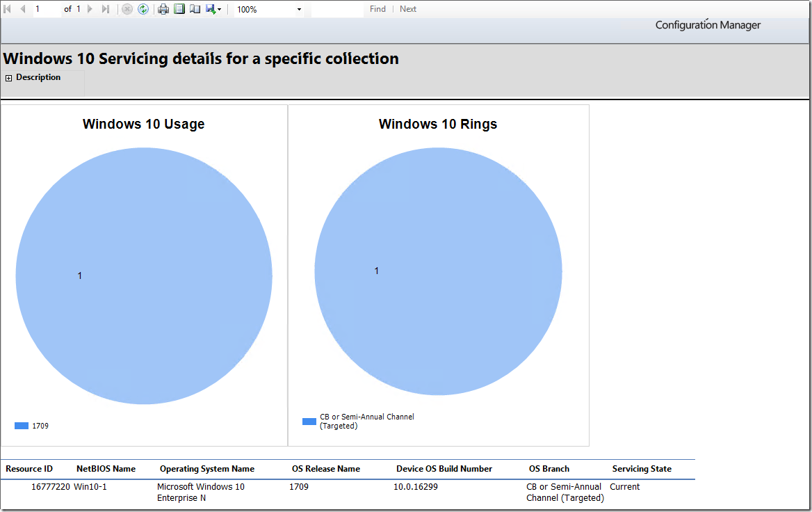Print the report
The height and width of the screenshot is (512, 812).
(163, 9)
